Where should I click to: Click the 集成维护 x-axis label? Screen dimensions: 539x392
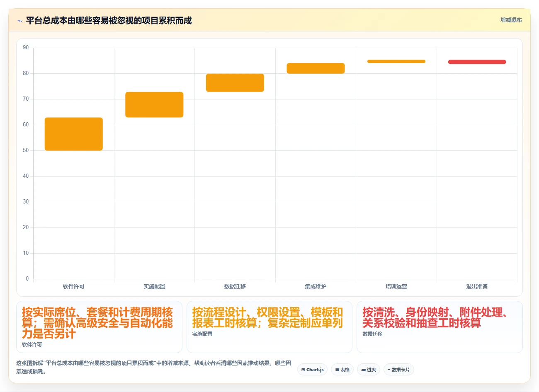pos(316,286)
